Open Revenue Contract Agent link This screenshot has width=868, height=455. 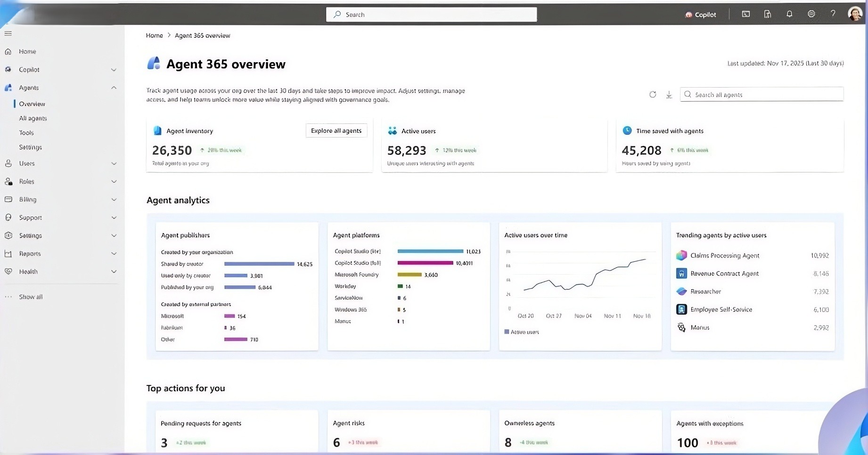pos(725,273)
